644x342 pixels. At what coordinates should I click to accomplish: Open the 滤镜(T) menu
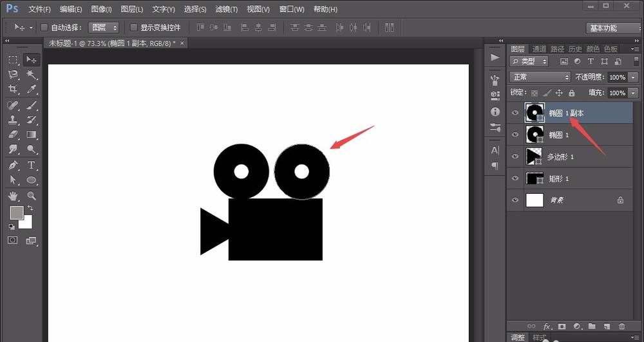227,9
